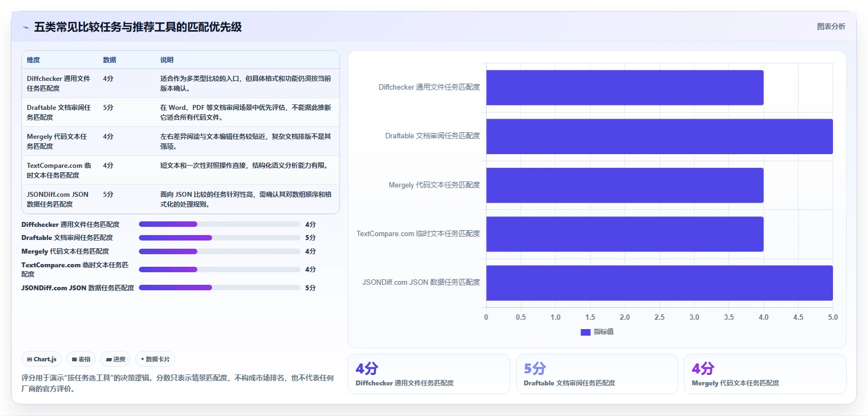The width and height of the screenshot is (868, 416).
Task: Click the 数据 column header
Action: pyautogui.click(x=109, y=60)
